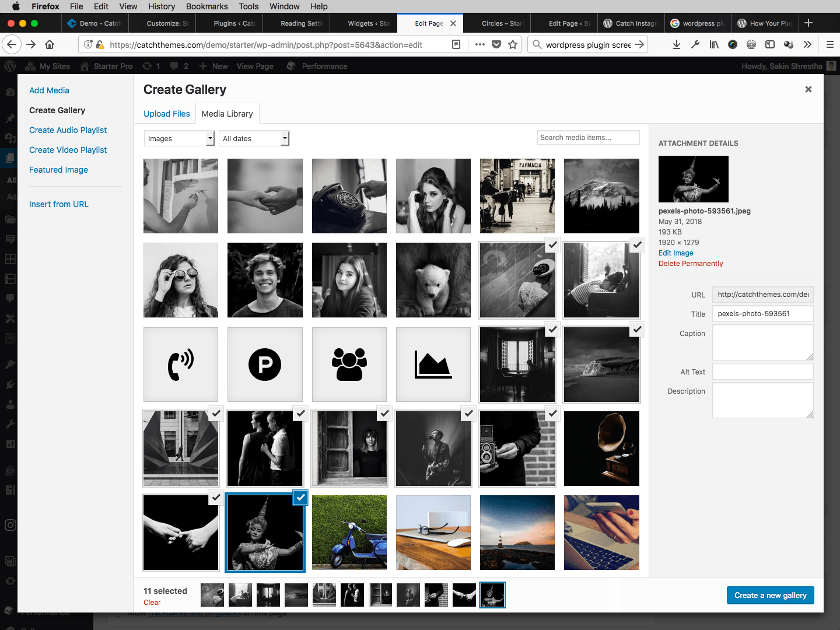Open a new browser tab with plus
The image size is (840, 630).
point(808,23)
